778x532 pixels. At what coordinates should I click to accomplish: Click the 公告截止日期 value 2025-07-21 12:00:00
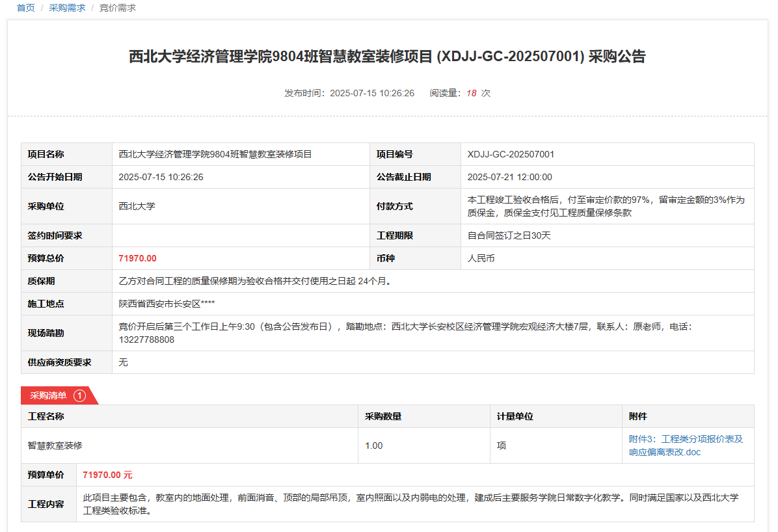(x=509, y=177)
